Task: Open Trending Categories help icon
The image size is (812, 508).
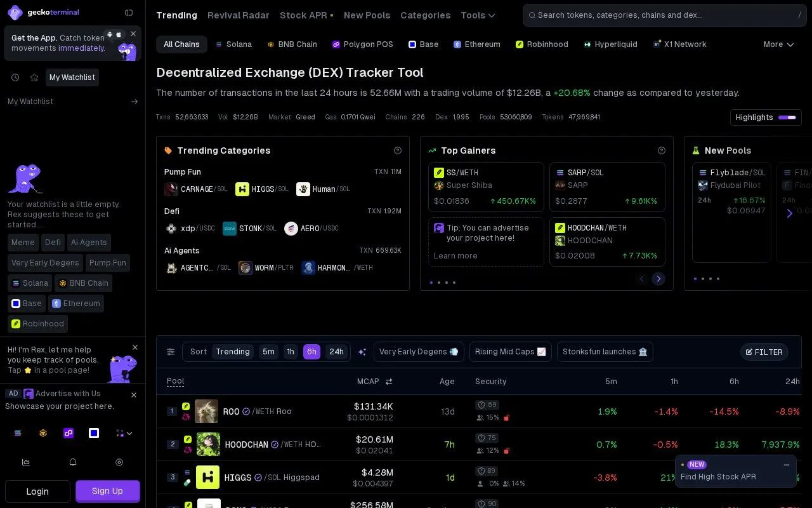Action: 398,150
